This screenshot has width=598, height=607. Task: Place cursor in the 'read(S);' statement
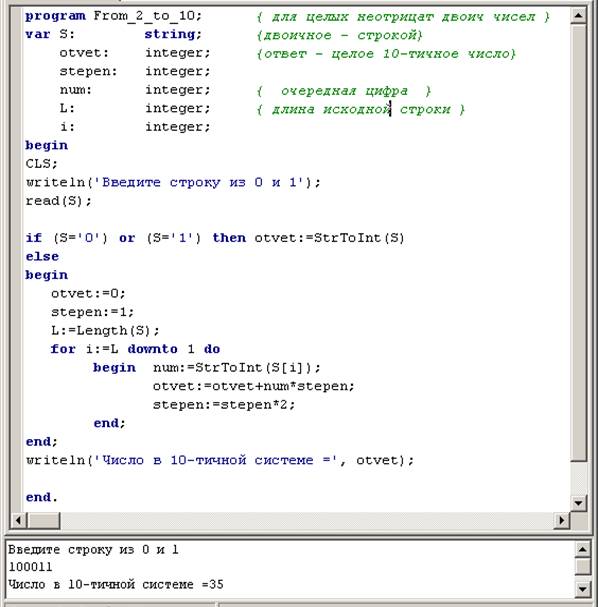tap(58, 201)
